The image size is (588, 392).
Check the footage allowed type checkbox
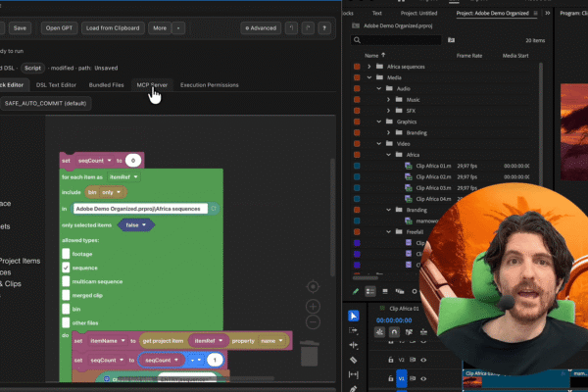(66, 254)
